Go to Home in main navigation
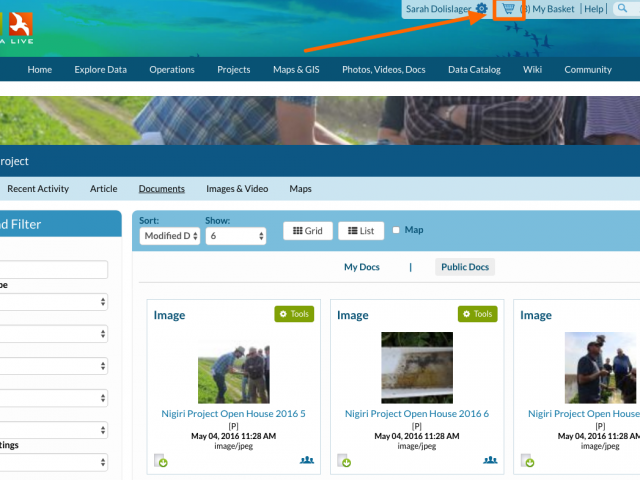The width and height of the screenshot is (640, 480). click(40, 69)
